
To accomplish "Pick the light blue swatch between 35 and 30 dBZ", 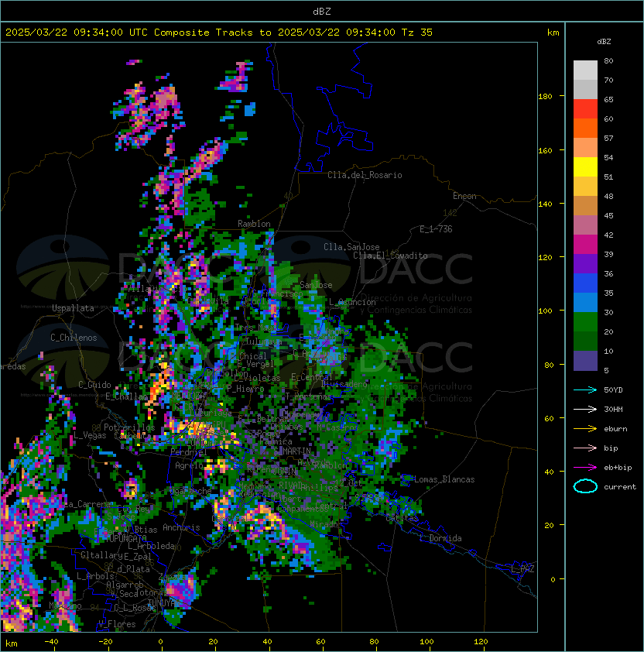I will (x=585, y=302).
